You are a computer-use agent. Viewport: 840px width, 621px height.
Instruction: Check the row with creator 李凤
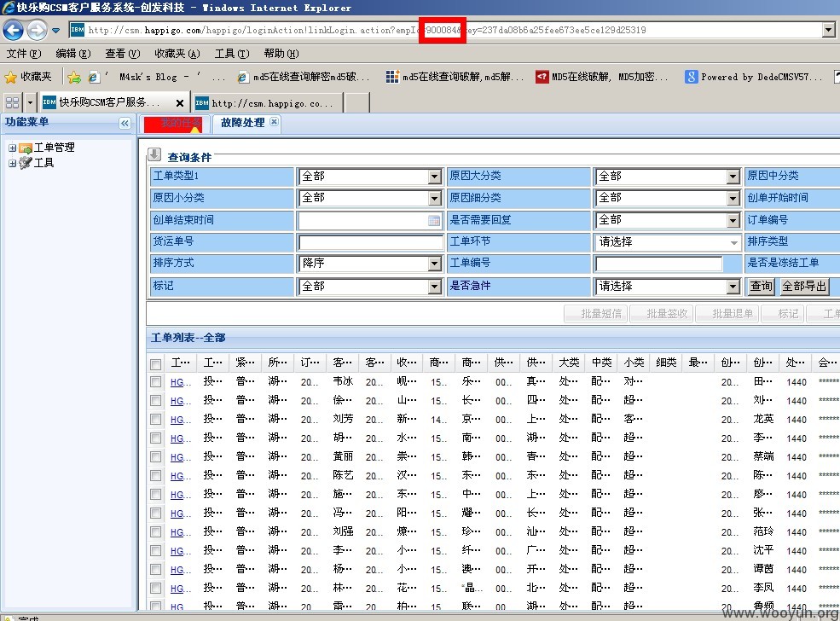coord(155,589)
